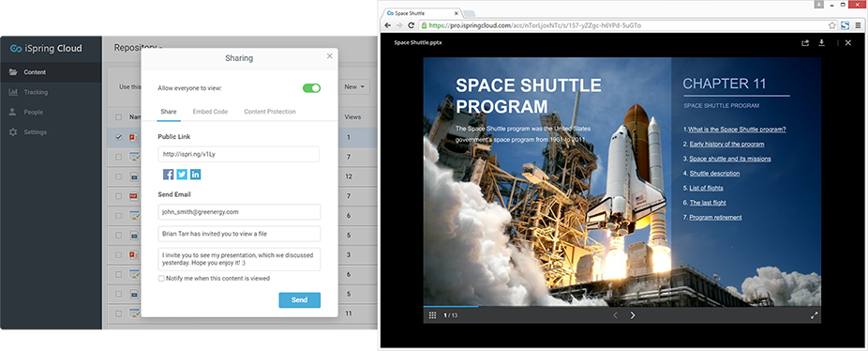This screenshot has width=868, height=351.
Task: Reload the browser page
Action: coord(412,25)
